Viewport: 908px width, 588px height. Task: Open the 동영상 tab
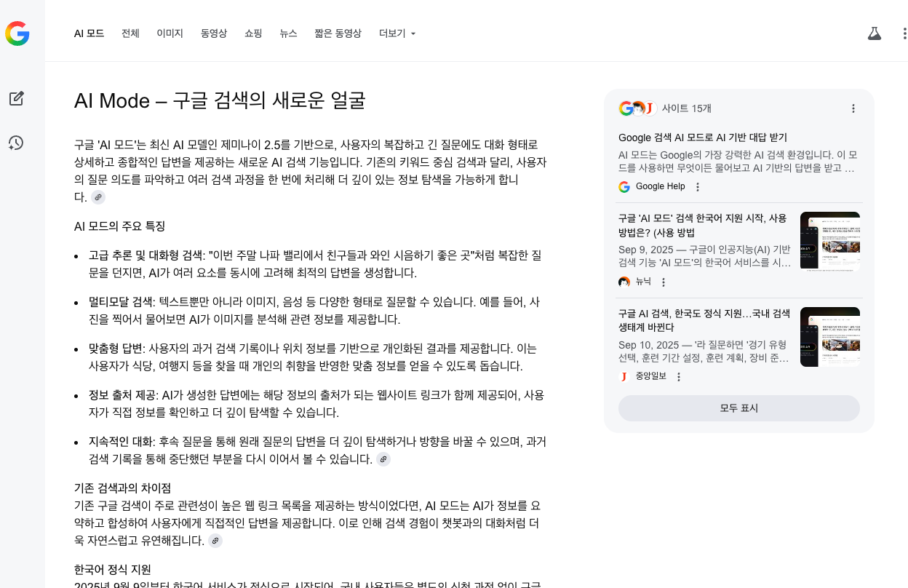pos(214,33)
